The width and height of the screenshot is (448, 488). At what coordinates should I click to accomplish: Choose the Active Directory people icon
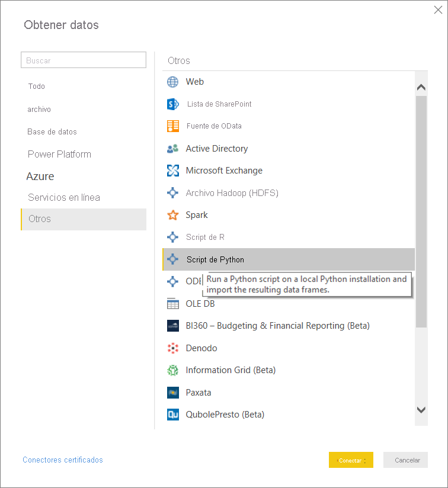click(172, 149)
